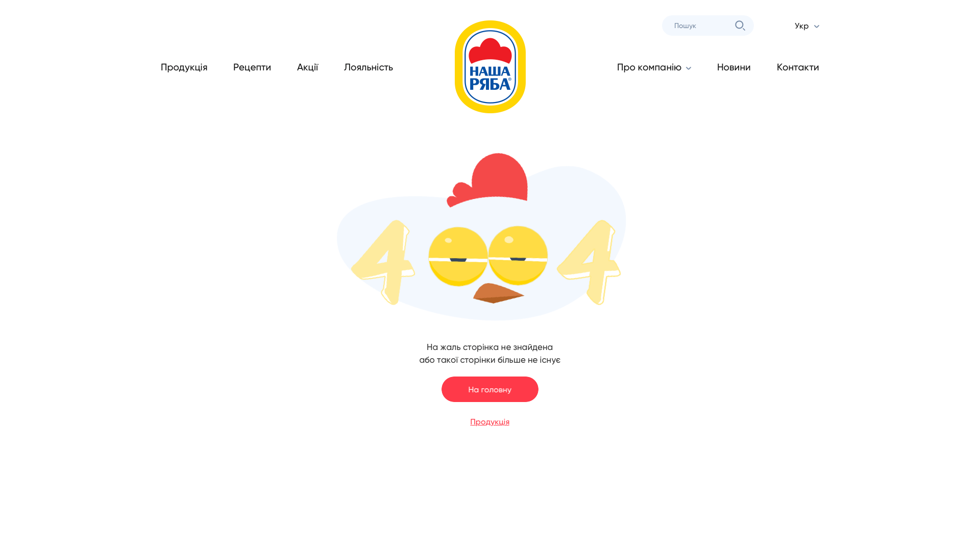This screenshot has height=551, width=980.
Task: Select Лояльність in the navigation
Action: point(369,67)
